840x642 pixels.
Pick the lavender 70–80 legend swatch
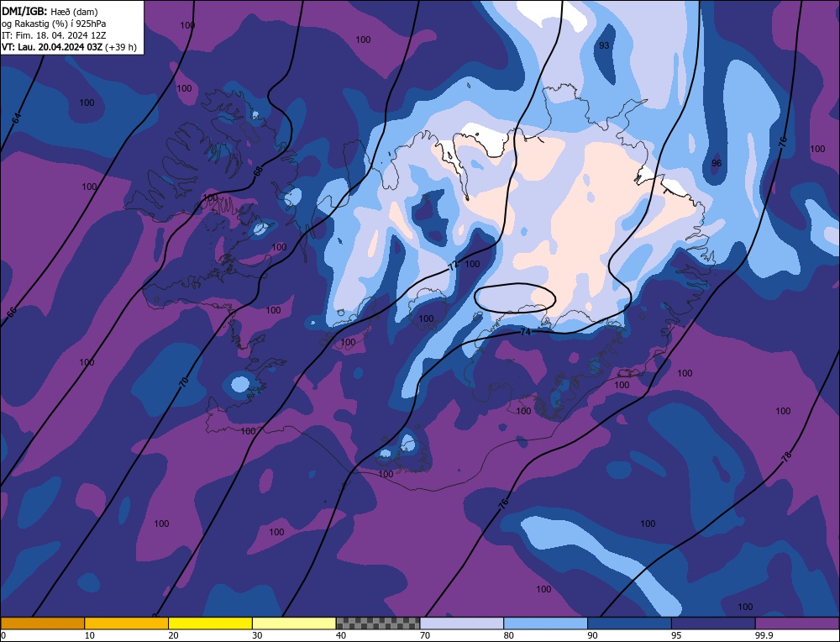click(x=462, y=624)
